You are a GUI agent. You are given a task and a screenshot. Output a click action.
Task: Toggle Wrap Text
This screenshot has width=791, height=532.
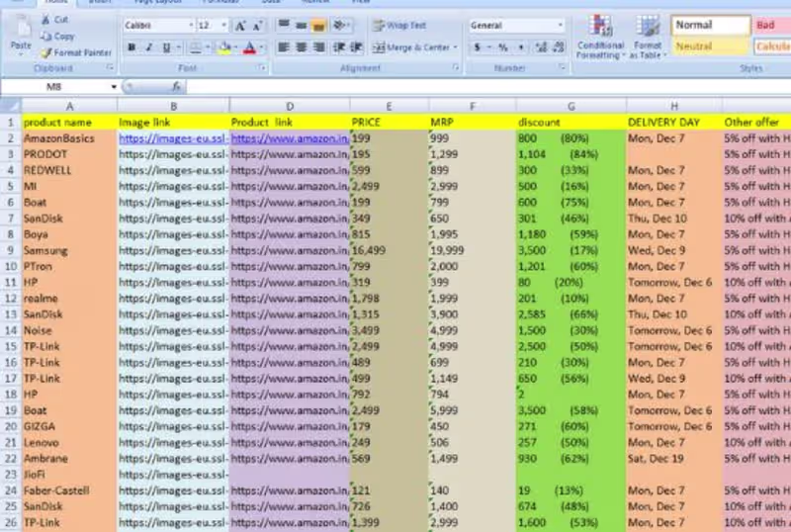point(399,26)
